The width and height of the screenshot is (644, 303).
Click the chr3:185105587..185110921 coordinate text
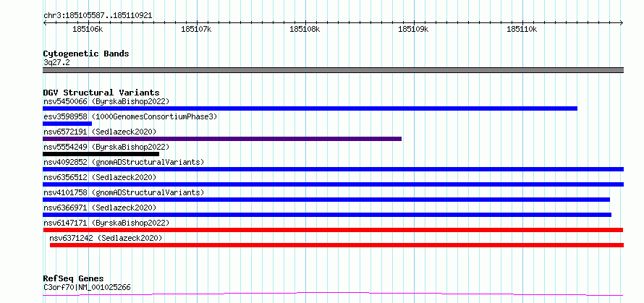(98, 16)
